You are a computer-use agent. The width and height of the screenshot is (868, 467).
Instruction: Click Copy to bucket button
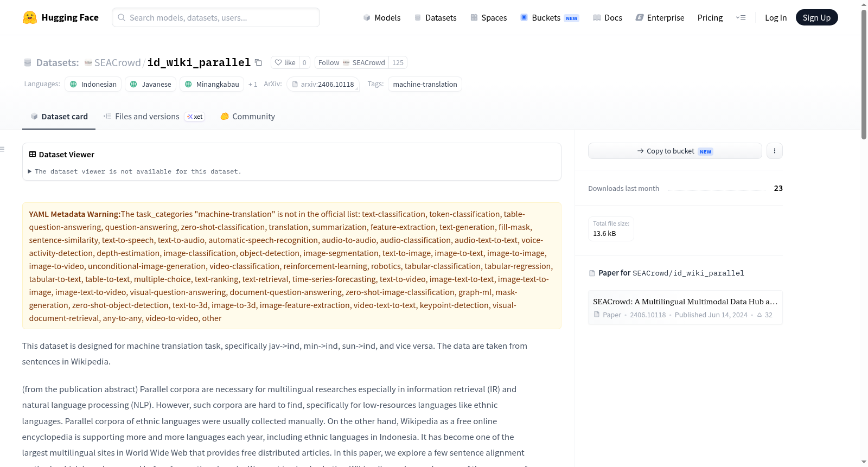coord(675,151)
